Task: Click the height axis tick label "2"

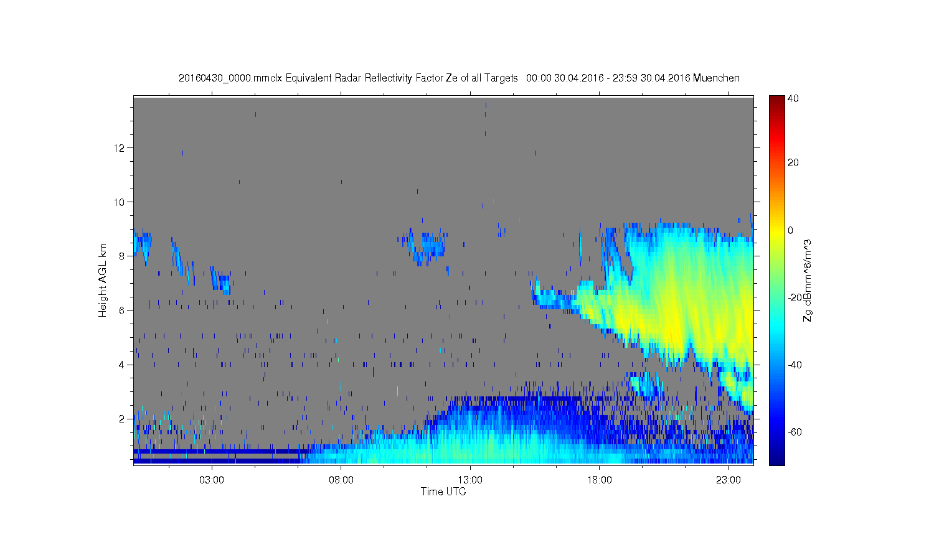Action: coord(123,419)
